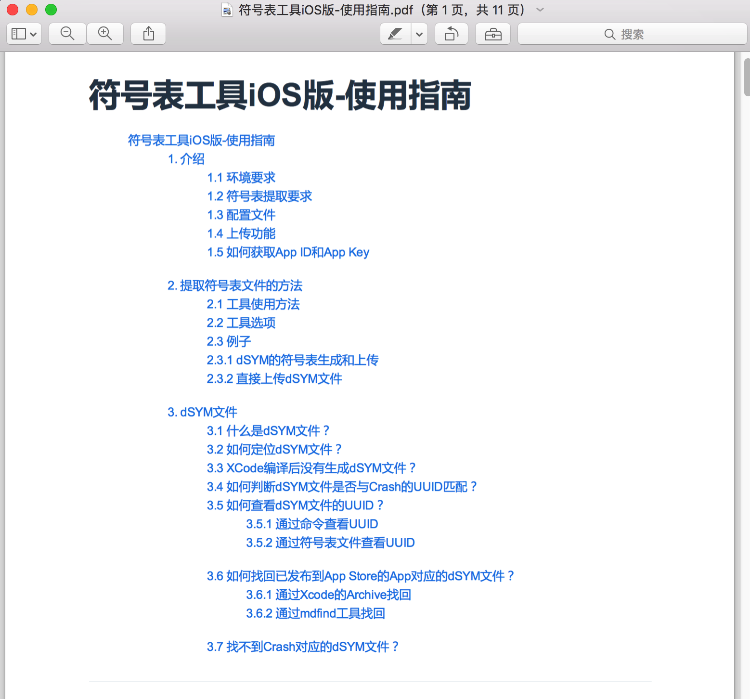
Task: Go to 3.5.2 通过符号表文件查看UUID
Action: [330, 543]
